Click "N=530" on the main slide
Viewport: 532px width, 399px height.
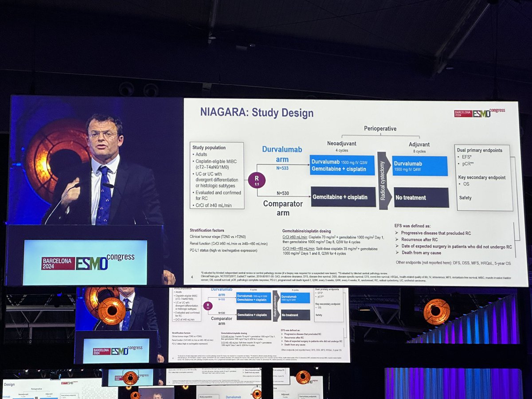point(283,194)
